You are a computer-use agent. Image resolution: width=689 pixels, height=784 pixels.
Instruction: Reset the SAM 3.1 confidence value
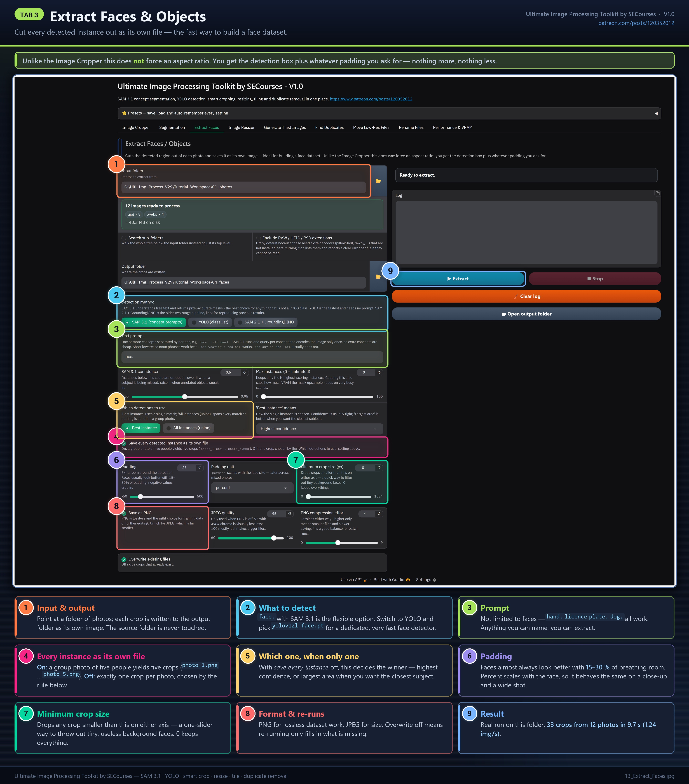(x=245, y=373)
